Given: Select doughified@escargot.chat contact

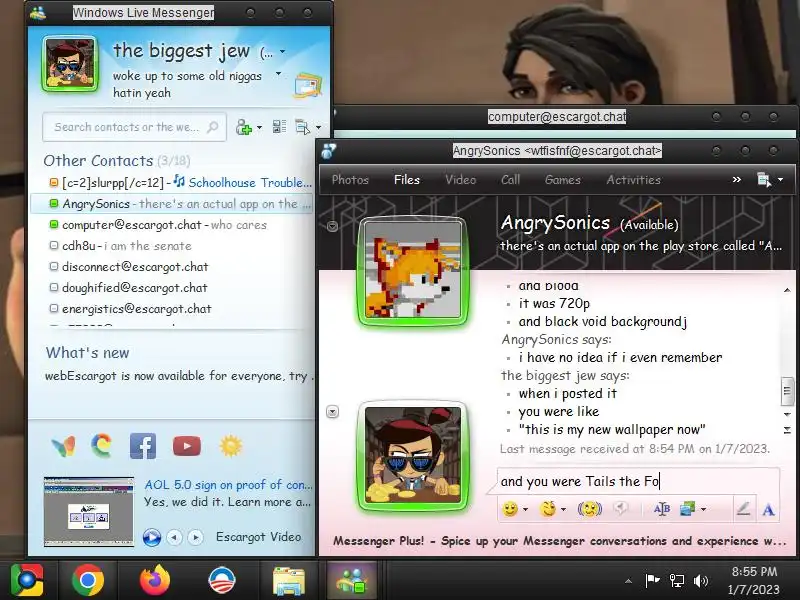Looking at the screenshot, I should pyautogui.click(x=172, y=287).
